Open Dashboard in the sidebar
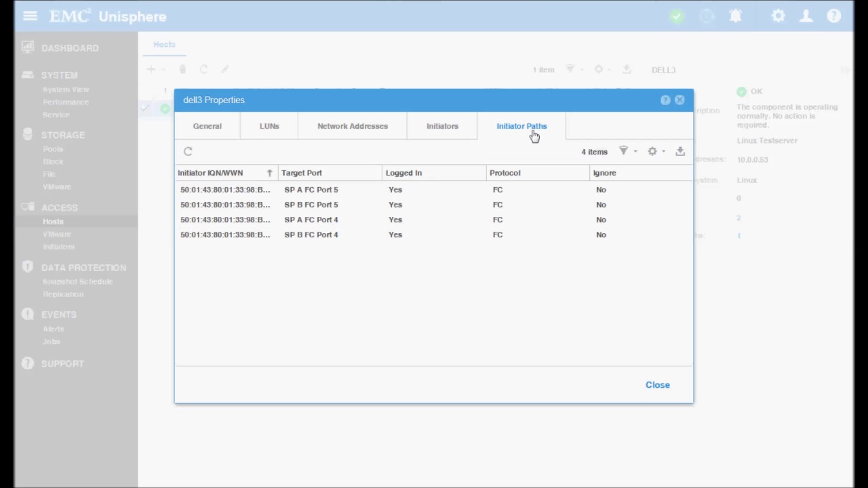Viewport: 868px width, 488px height. pyautogui.click(x=70, y=48)
